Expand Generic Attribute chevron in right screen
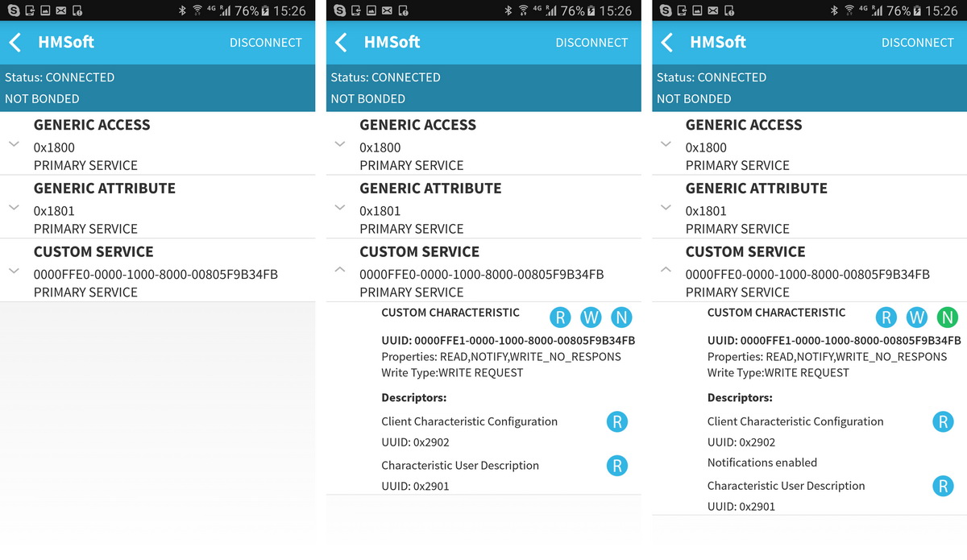The image size is (967, 560). [666, 207]
